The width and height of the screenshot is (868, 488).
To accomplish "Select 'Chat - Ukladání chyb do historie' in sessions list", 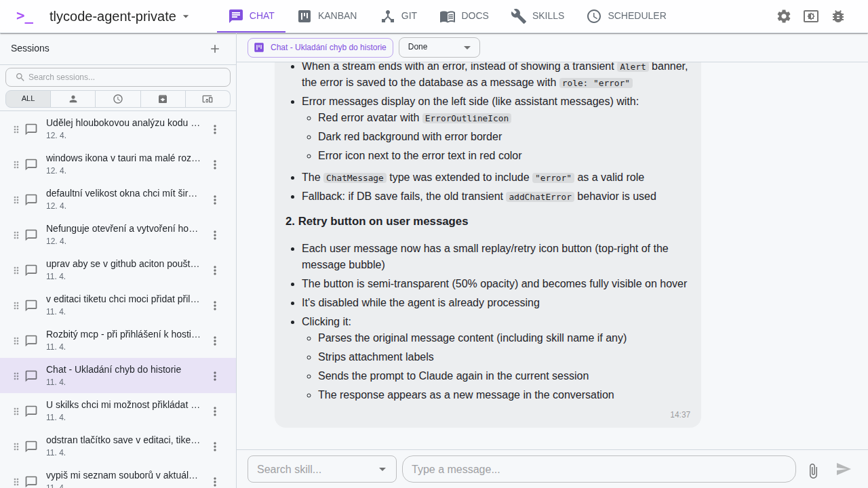I will (118, 375).
